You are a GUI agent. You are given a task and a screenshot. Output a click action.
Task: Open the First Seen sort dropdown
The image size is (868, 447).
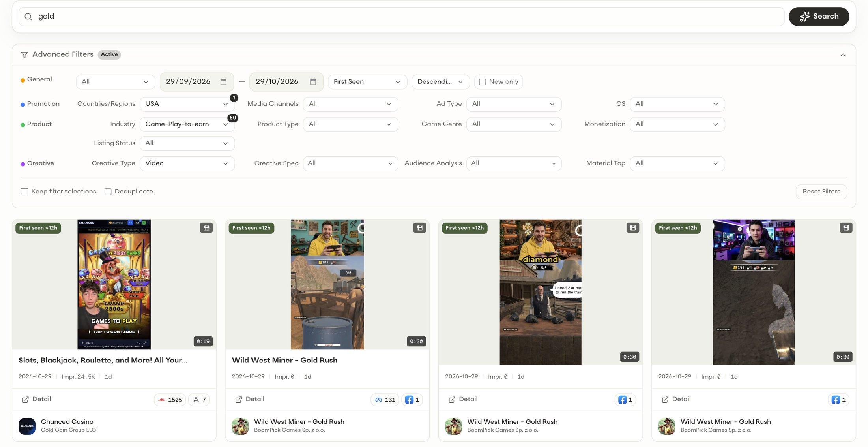pos(367,82)
